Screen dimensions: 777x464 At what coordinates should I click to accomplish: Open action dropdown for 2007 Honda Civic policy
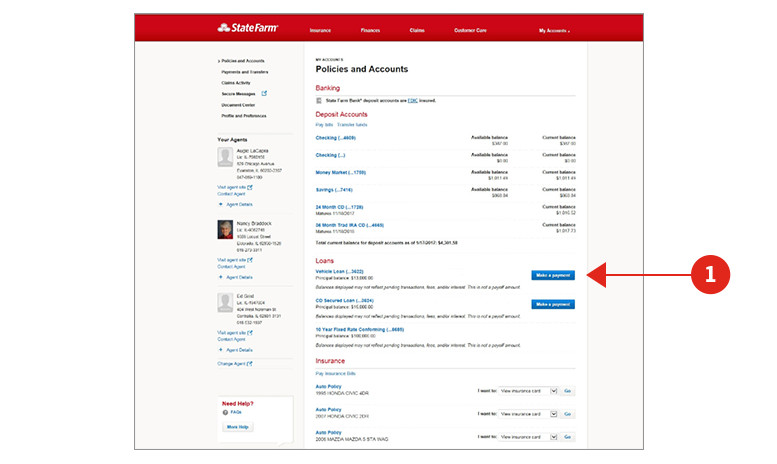[x=528, y=414]
